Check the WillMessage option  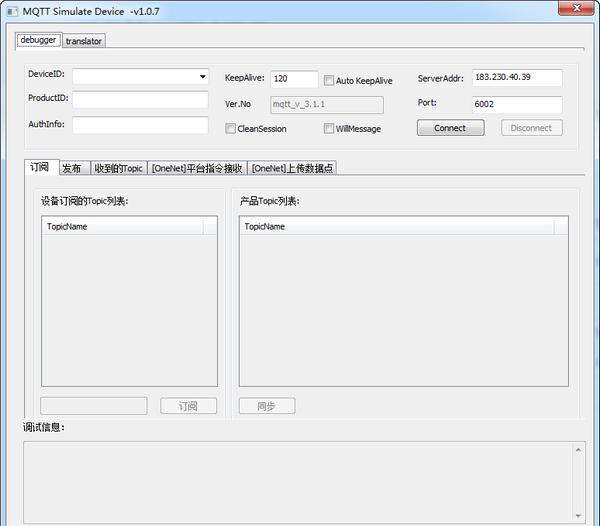(x=329, y=128)
